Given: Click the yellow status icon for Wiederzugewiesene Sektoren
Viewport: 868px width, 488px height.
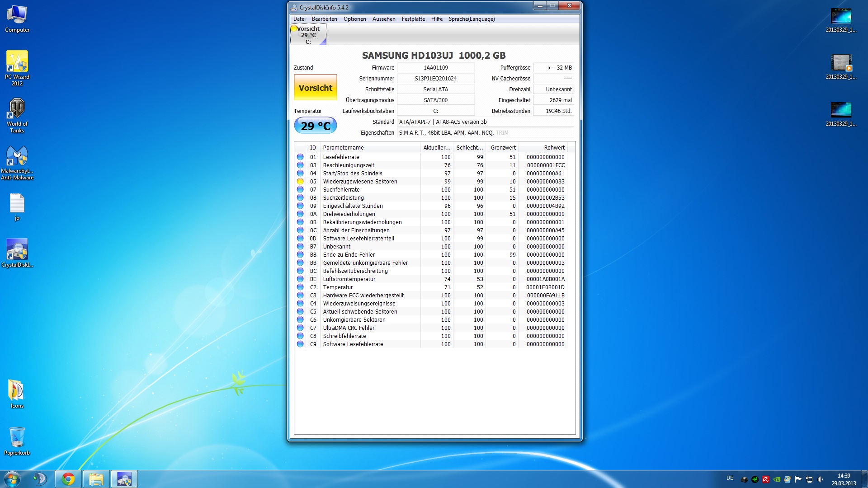Looking at the screenshot, I should 300,182.
